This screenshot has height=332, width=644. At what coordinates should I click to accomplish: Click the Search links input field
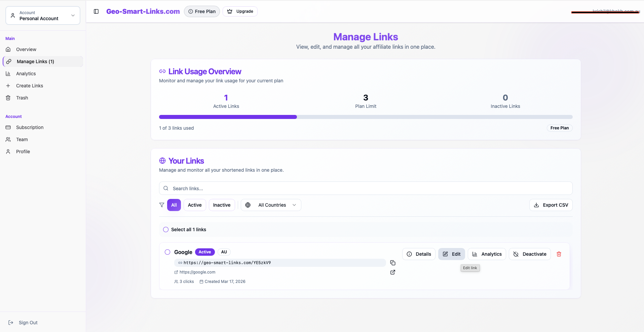(366, 188)
